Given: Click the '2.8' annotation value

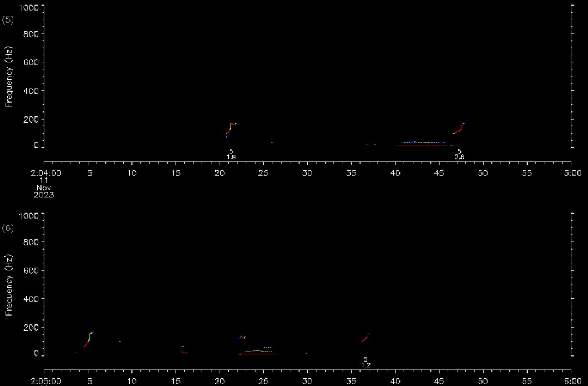Looking at the screenshot, I should [459, 157].
